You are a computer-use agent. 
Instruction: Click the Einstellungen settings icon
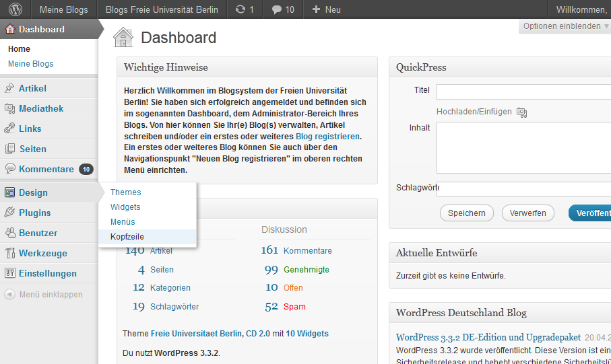pyautogui.click(x=10, y=273)
